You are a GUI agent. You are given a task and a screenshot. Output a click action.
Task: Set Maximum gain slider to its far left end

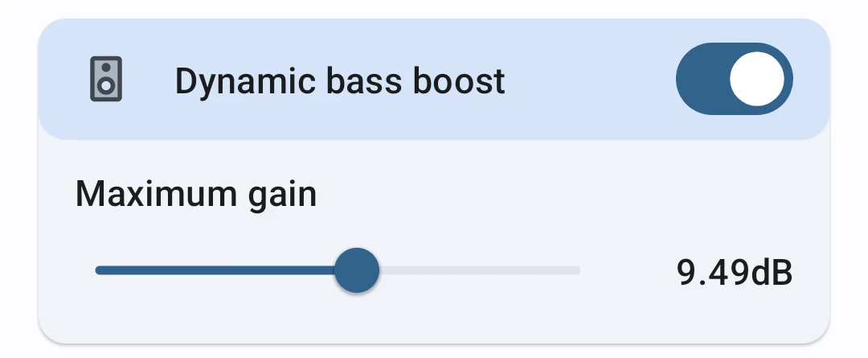tap(97, 270)
